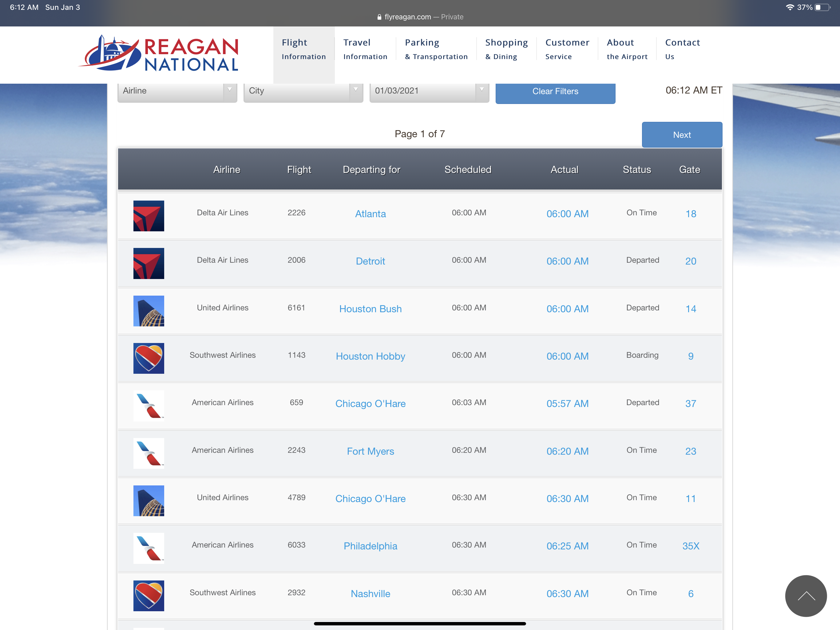
Task: Click the Reagan National logo
Action: pyautogui.click(x=158, y=53)
